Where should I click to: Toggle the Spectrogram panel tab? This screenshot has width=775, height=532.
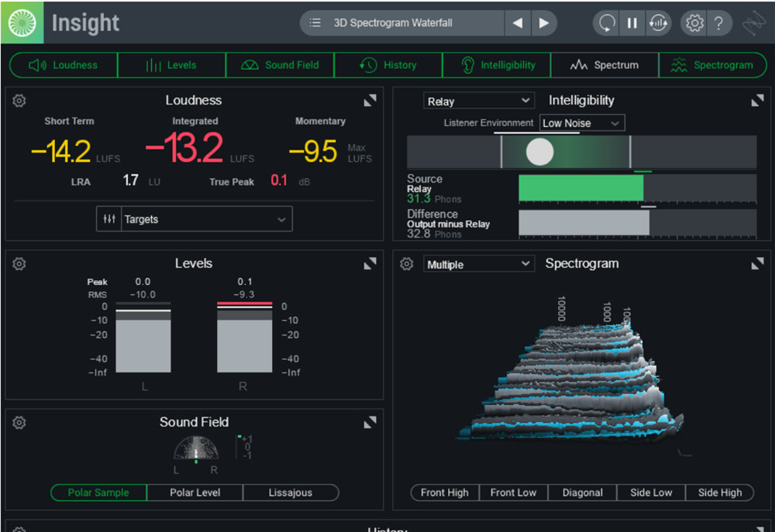point(713,65)
